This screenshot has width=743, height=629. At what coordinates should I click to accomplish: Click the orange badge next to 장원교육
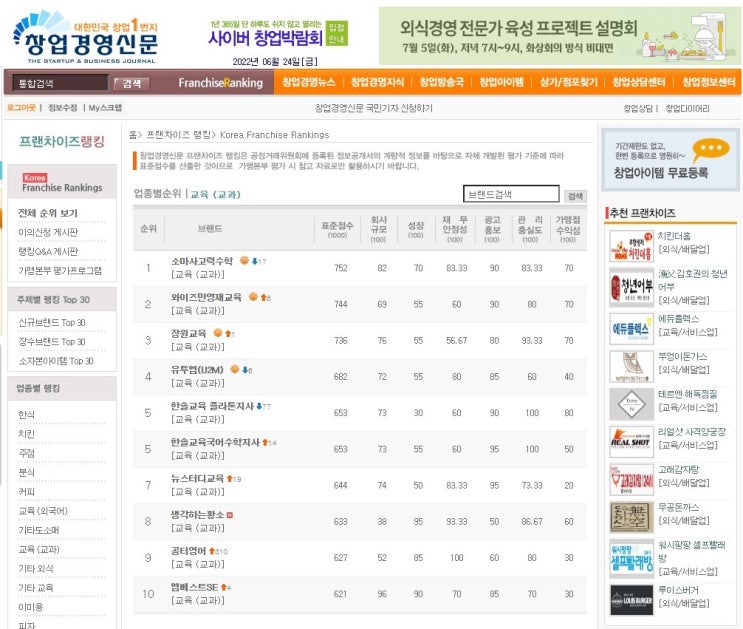(x=217, y=333)
